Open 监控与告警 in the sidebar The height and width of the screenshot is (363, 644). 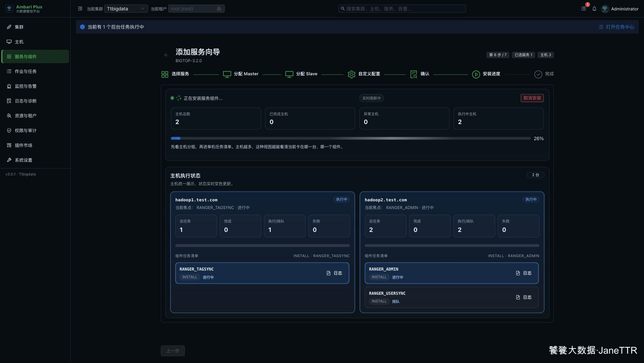tap(35, 86)
